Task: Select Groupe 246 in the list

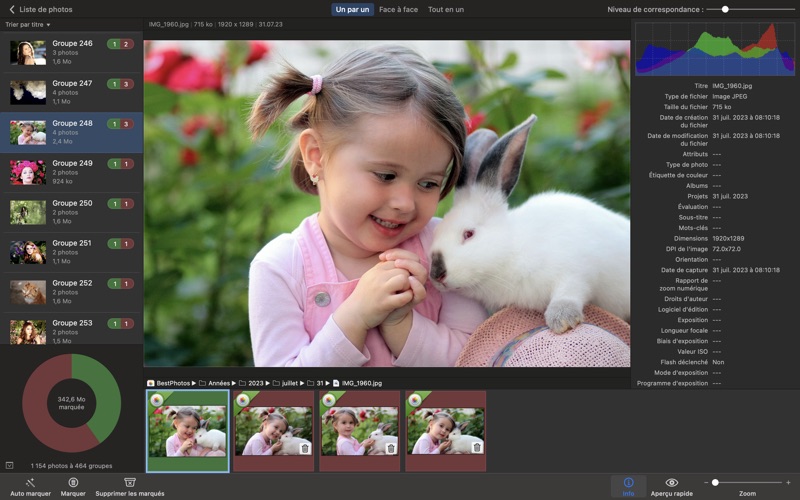Action: pos(71,52)
